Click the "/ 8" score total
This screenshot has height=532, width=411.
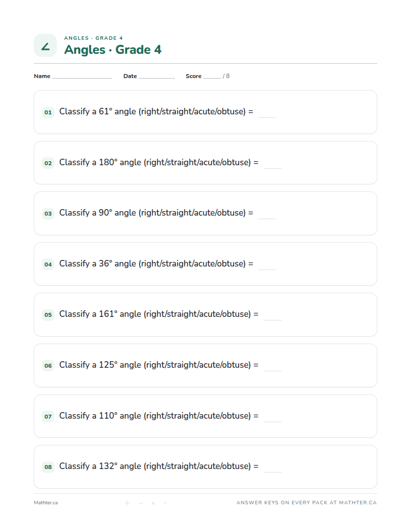226,76
